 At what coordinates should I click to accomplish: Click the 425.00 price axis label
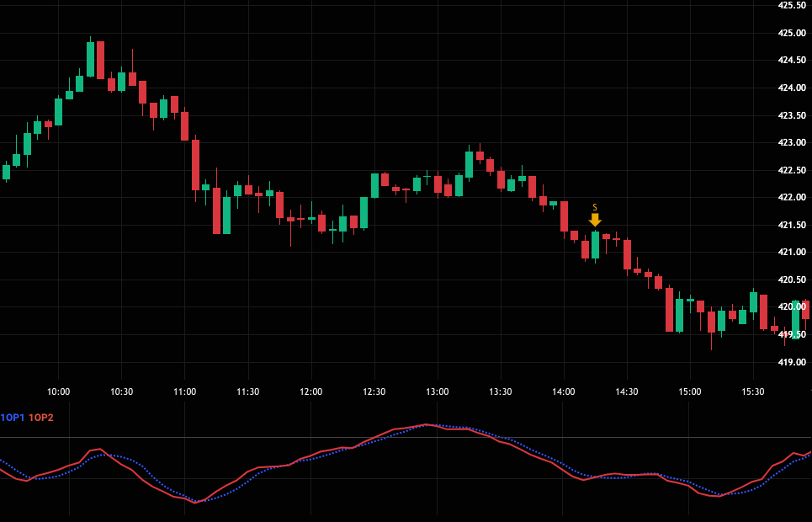click(792, 33)
